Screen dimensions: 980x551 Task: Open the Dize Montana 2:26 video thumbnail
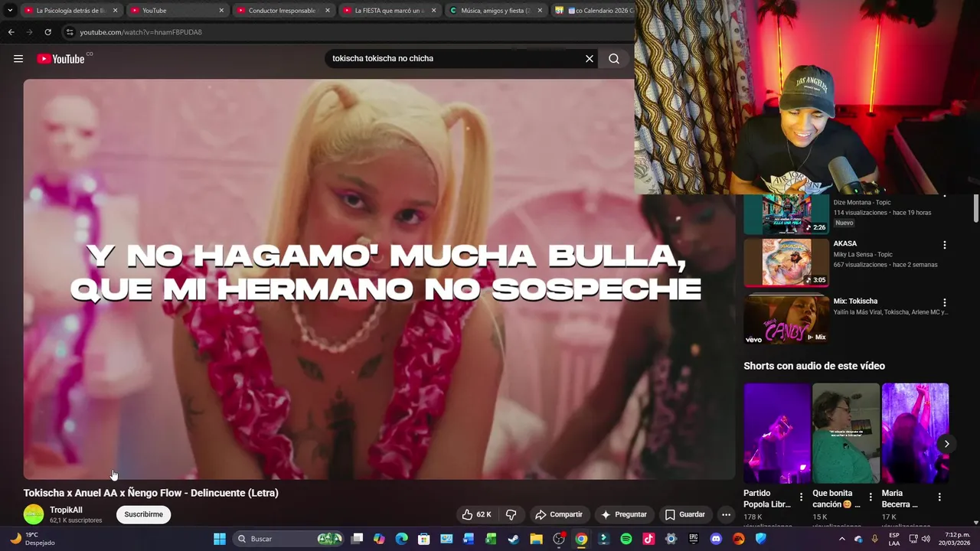pyautogui.click(x=786, y=214)
